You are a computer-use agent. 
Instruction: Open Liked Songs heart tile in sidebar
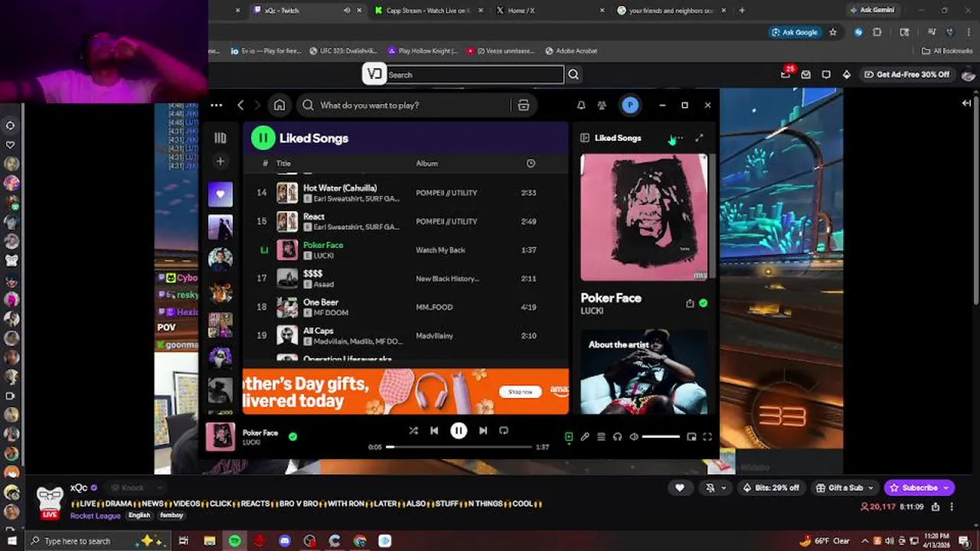coord(220,194)
